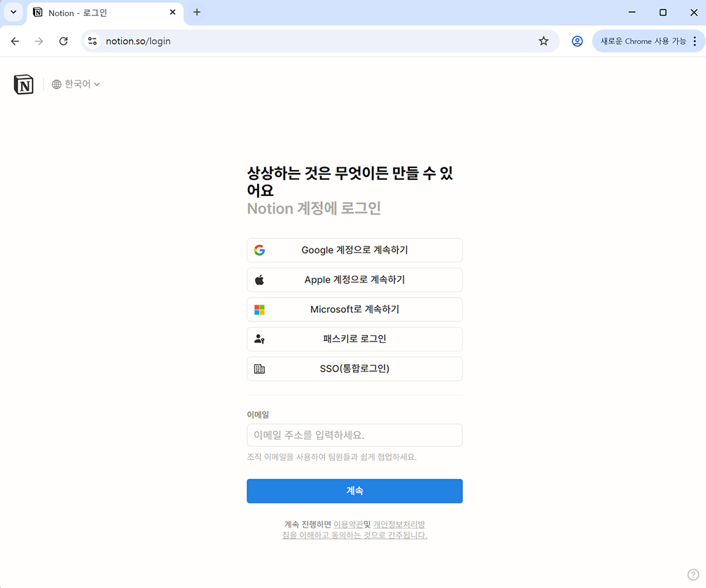This screenshot has width=706, height=588.
Task: Select the 패스키로 로그인 button
Action: pos(354,339)
